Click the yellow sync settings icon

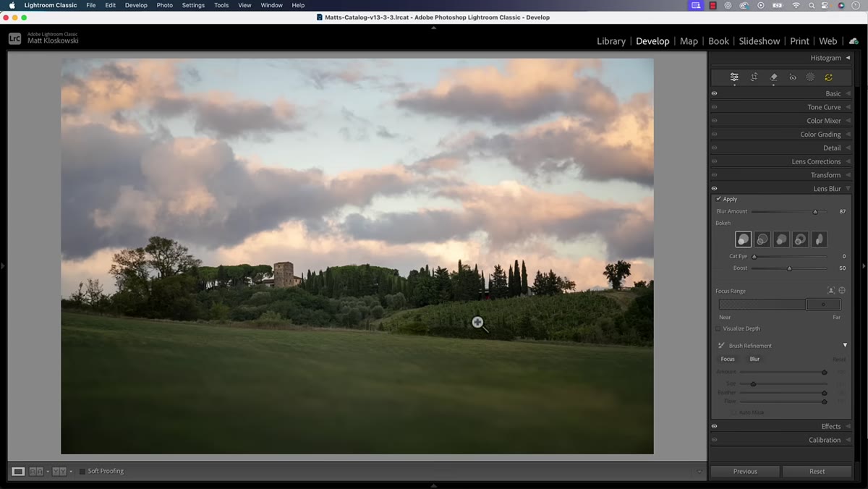pyautogui.click(x=829, y=77)
